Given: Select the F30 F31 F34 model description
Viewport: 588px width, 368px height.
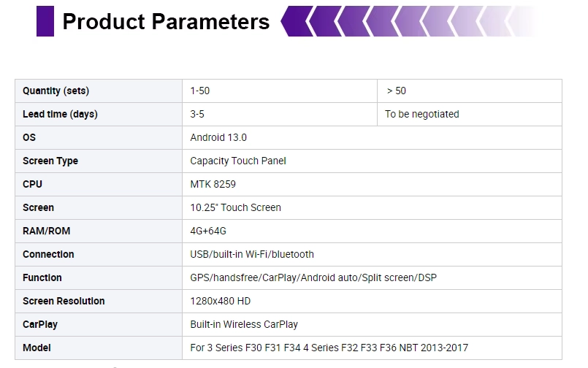Looking at the screenshot, I should pyautogui.click(x=329, y=348).
